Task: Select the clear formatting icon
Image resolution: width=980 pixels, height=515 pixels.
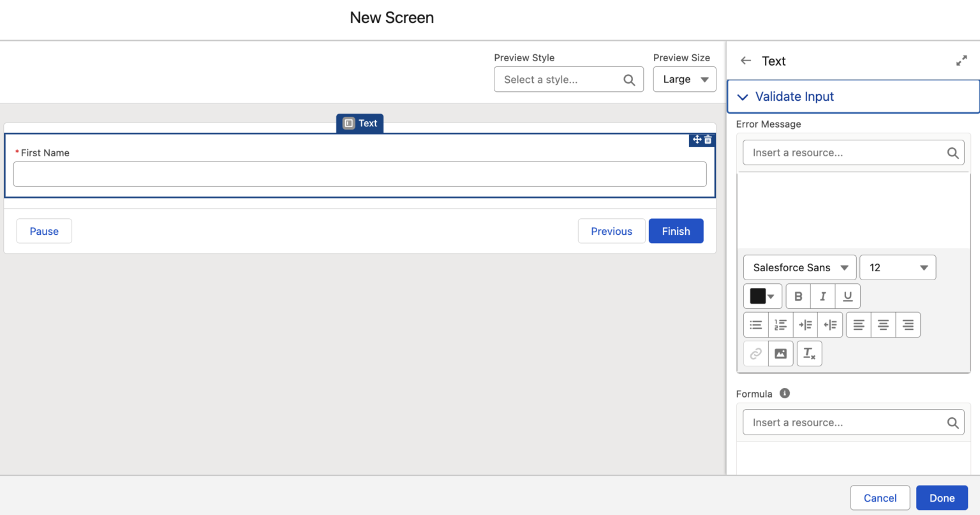Action: pos(809,354)
